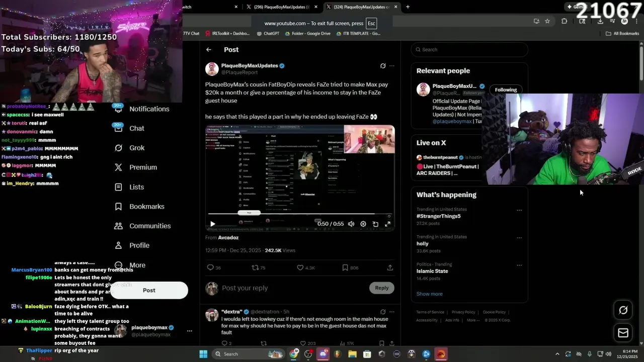Toggle video picture-in-picture mode

point(375,224)
